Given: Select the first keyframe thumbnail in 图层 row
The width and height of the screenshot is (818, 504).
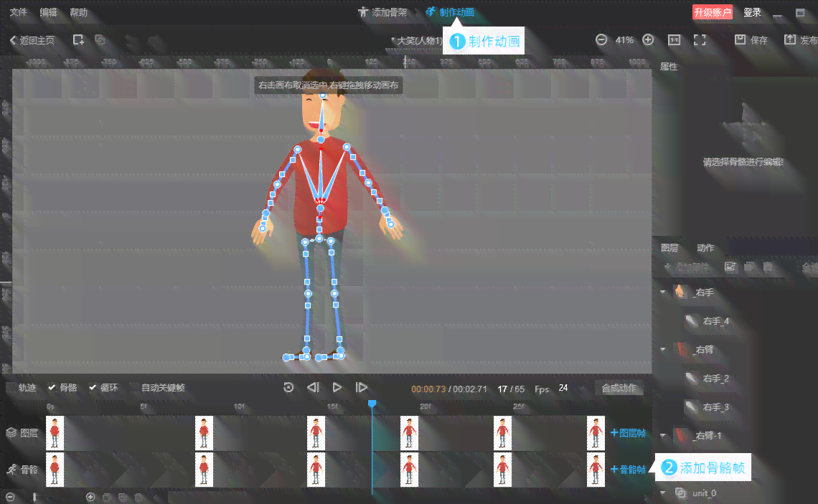Looking at the screenshot, I should (x=55, y=432).
